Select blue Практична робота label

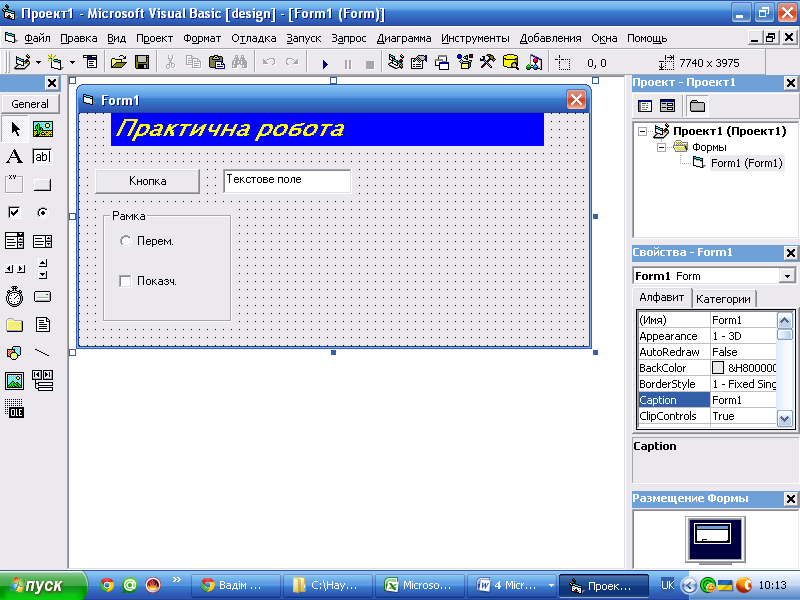(x=327, y=129)
